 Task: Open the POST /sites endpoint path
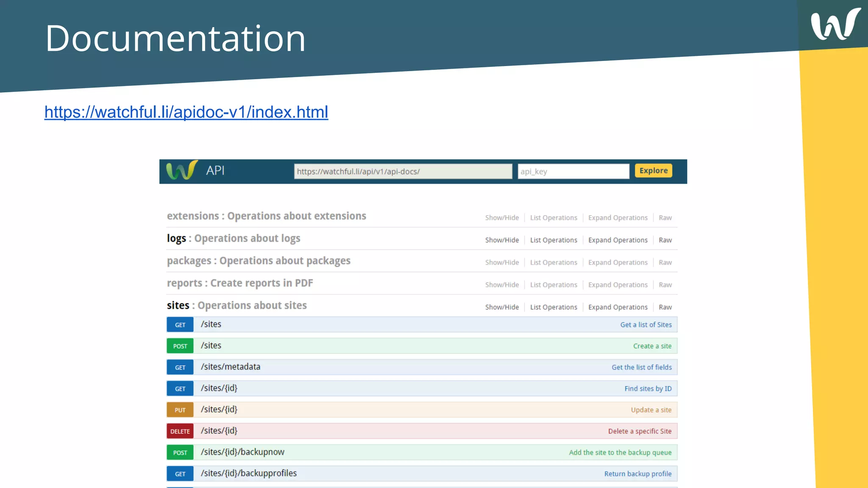[x=211, y=346]
